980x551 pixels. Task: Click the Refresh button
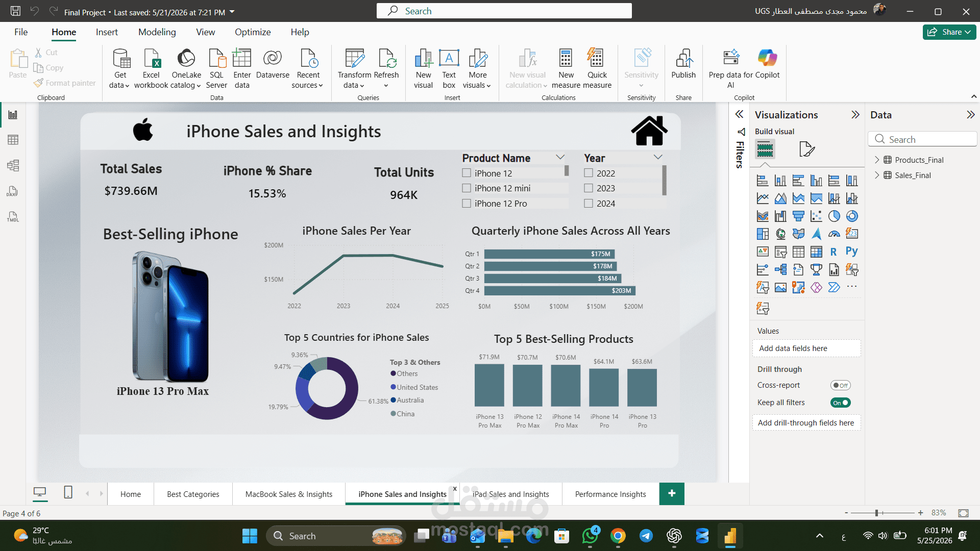(x=386, y=69)
